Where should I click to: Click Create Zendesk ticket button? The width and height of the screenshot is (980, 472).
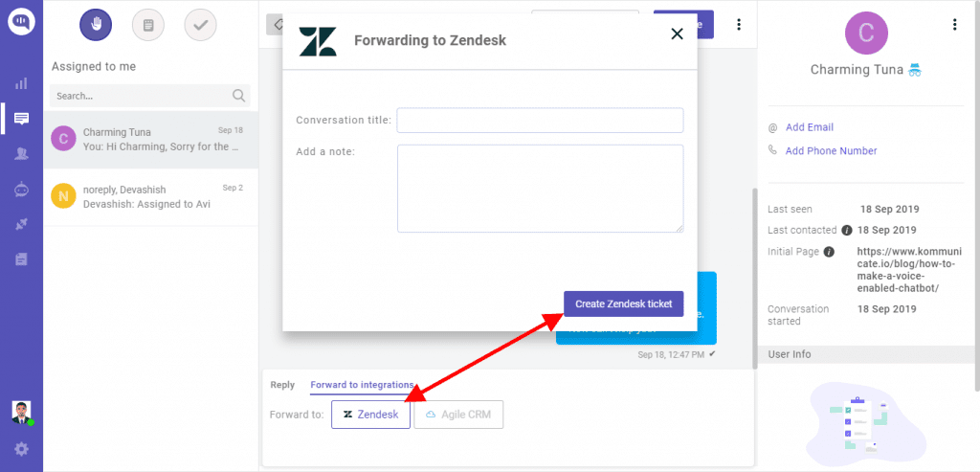point(624,303)
